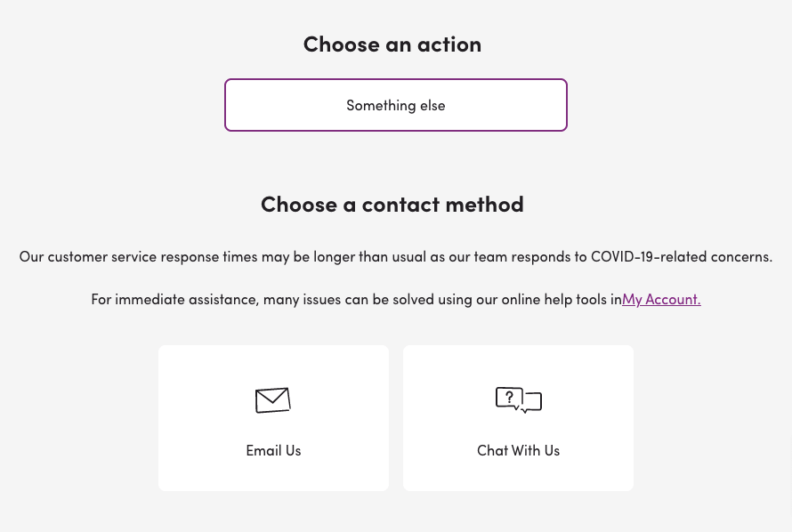The image size is (792, 532).
Task: Click the speech bubble icon above Chat With Us
Action: [519, 400]
